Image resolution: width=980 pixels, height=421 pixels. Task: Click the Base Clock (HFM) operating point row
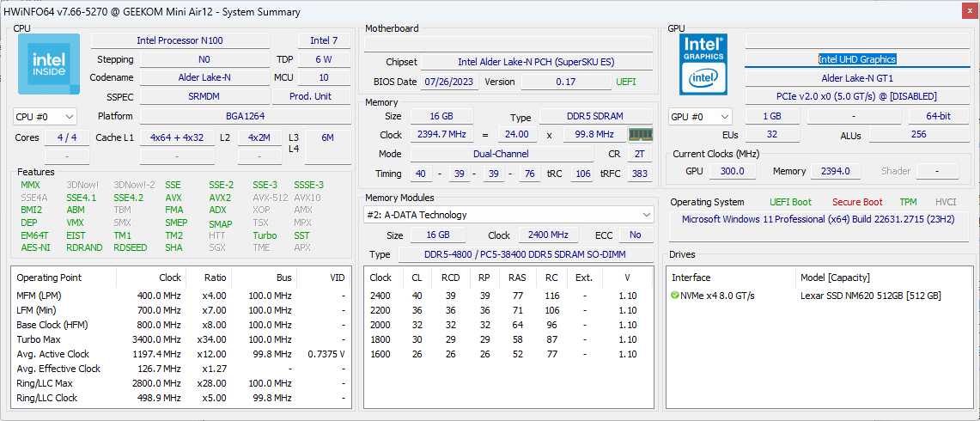tap(180, 325)
